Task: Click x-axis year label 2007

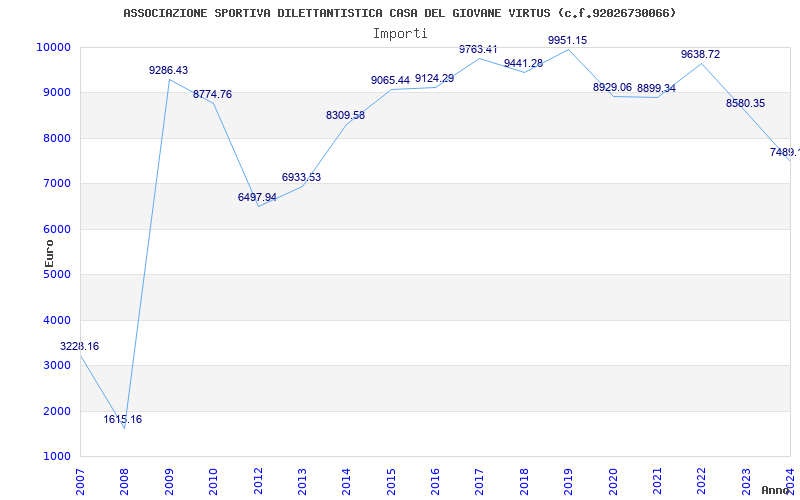Action: pyautogui.click(x=80, y=482)
